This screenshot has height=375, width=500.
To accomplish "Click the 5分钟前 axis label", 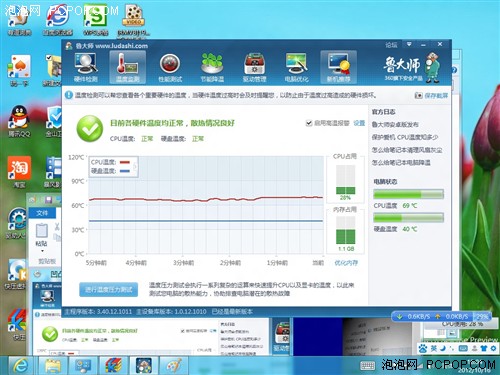I will [96, 263].
